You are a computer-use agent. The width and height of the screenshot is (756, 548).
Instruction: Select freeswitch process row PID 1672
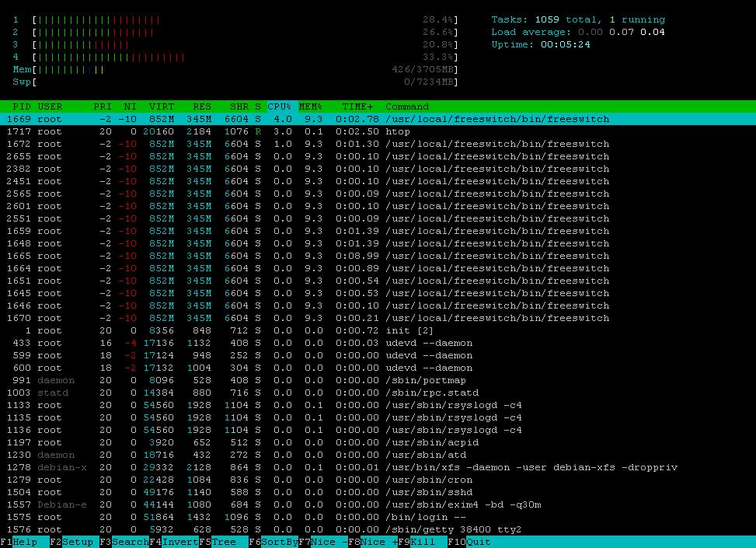(x=378, y=145)
